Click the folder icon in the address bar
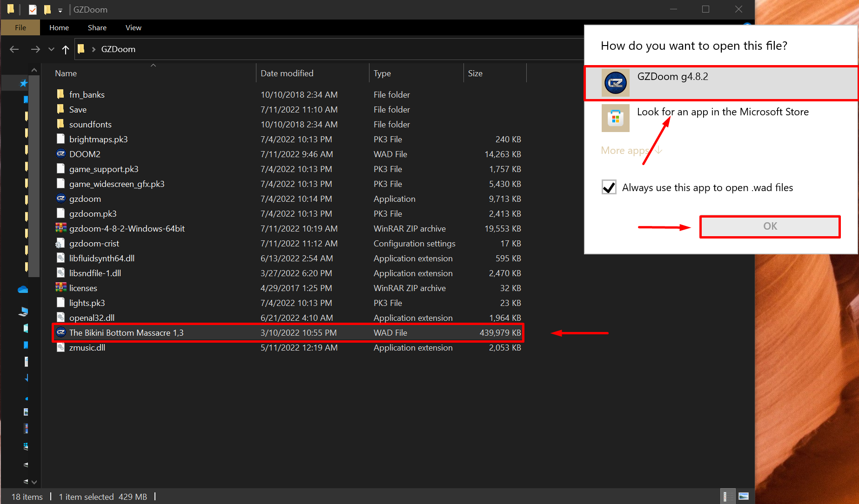 tap(81, 49)
